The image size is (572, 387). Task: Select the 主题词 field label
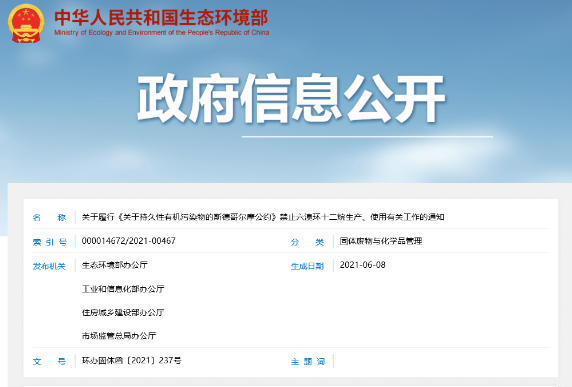tap(308, 361)
